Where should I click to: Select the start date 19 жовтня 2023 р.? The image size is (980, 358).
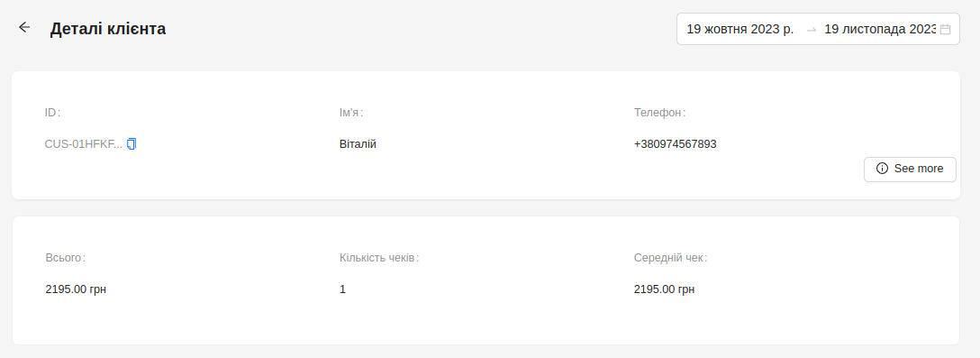click(x=740, y=29)
